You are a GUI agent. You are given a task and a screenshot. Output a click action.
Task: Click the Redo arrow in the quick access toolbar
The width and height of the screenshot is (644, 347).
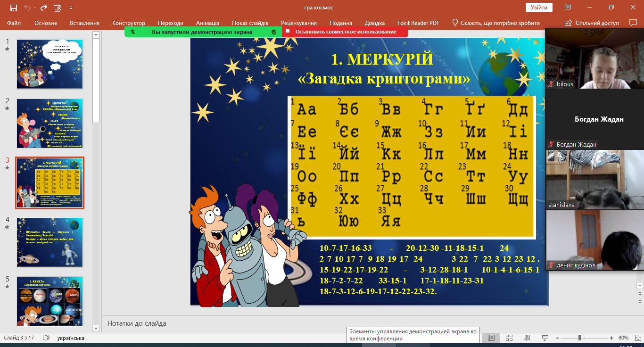(43, 8)
